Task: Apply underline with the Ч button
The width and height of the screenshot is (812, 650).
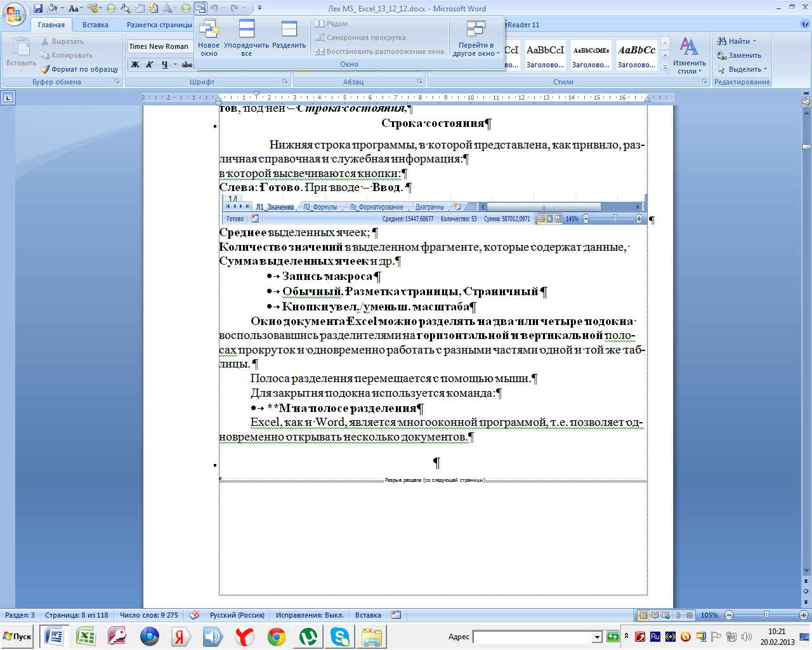Action: (164, 64)
